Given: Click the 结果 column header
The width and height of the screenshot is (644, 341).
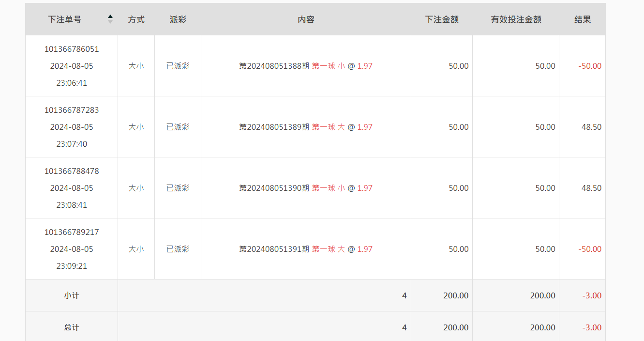Looking at the screenshot, I should click(x=582, y=19).
